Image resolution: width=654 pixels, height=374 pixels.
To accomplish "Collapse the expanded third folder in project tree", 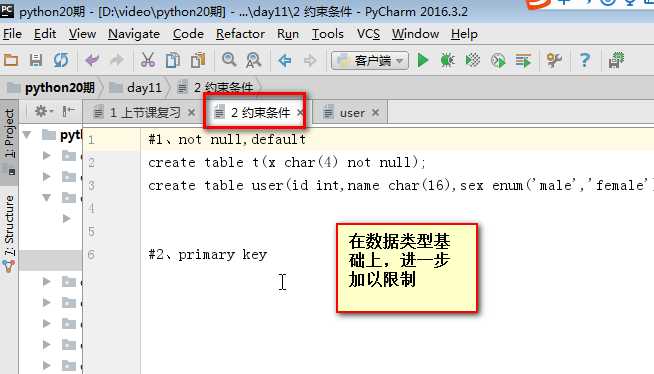I will (47, 198).
